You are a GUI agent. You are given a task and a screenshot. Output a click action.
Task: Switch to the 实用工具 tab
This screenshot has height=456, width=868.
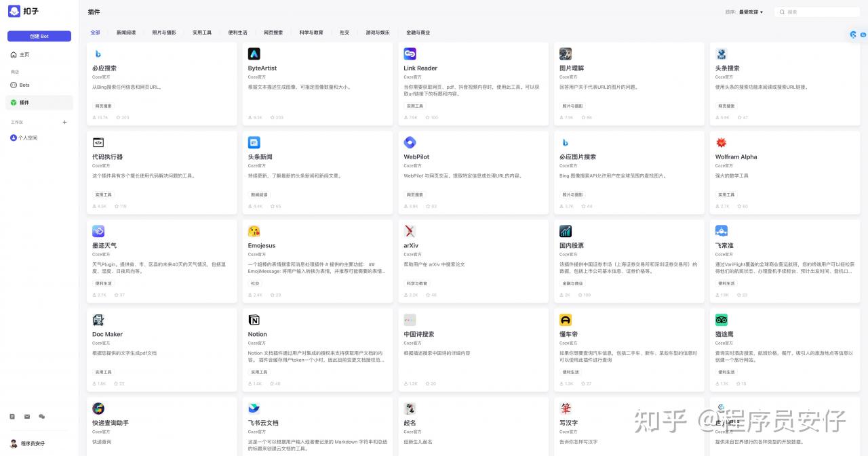click(202, 33)
